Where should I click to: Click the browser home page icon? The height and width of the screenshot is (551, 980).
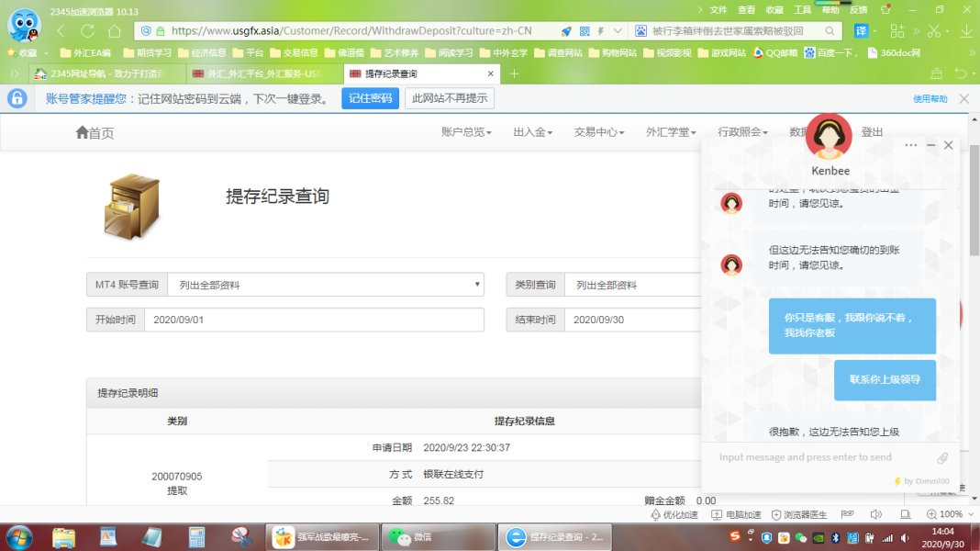(x=114, y=30)
